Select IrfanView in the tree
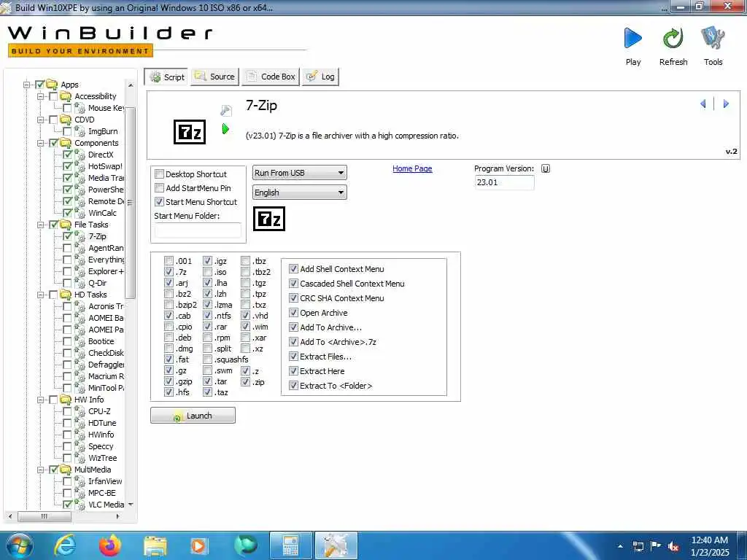Image resolution: width=747 pixels, height=560 pixels. tap(105, 481)
